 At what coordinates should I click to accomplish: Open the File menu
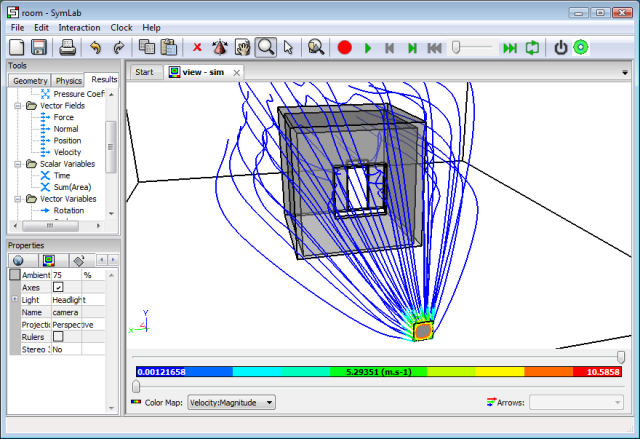(x=18, y=28)
